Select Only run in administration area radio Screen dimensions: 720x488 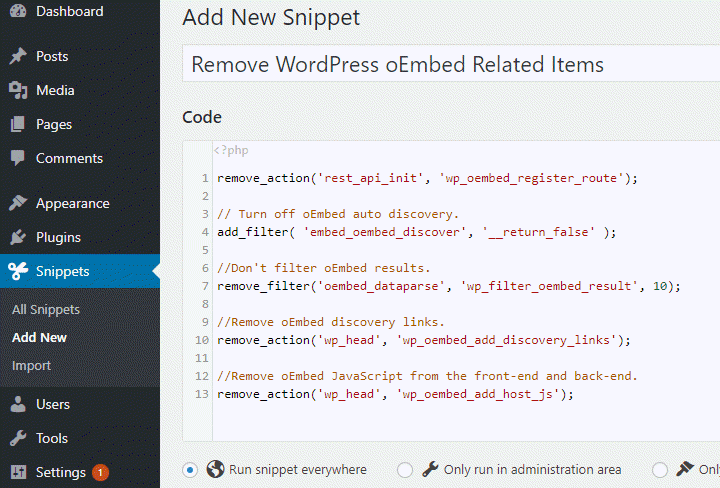click(405, 470)
